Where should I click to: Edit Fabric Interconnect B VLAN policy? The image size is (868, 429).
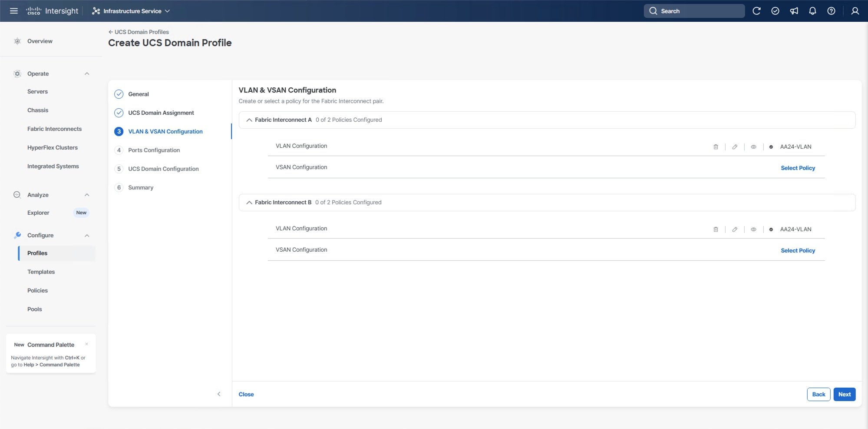[735, 229]
